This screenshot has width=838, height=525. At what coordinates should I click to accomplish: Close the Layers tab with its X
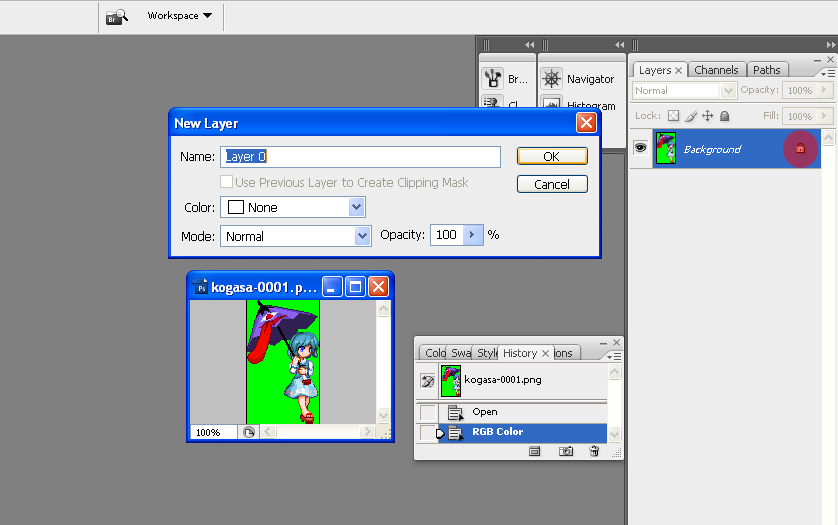point(678,70)
